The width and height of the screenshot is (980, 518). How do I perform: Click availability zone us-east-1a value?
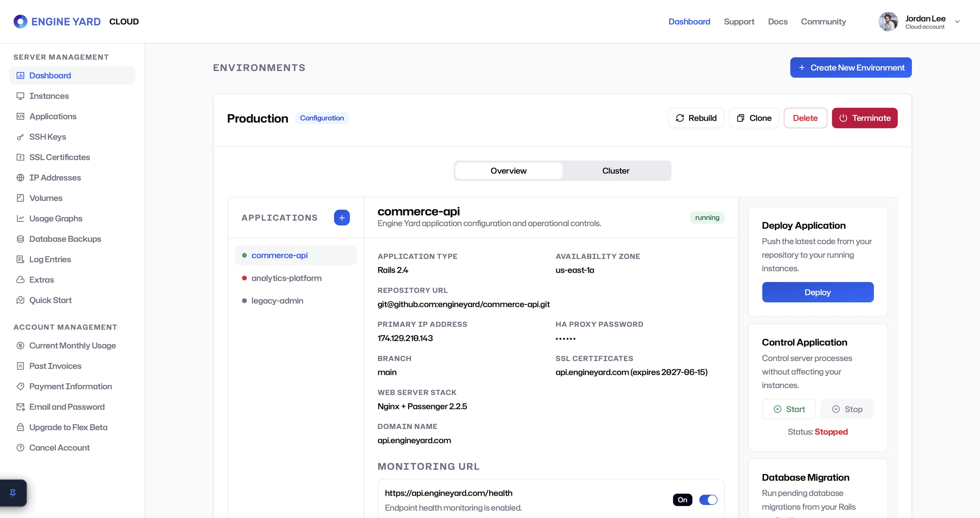(x=575, y=270)
